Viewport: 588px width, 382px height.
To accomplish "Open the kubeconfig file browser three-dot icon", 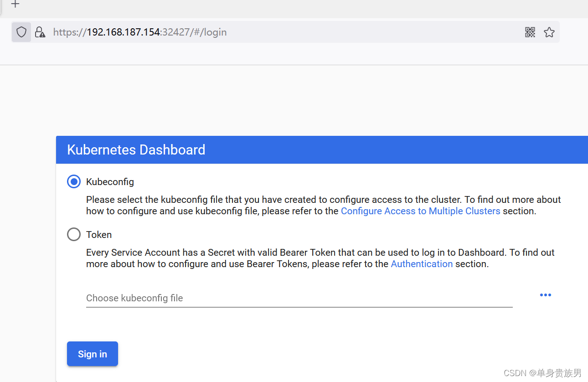I will pyautogui.click(x=545, y=295).
